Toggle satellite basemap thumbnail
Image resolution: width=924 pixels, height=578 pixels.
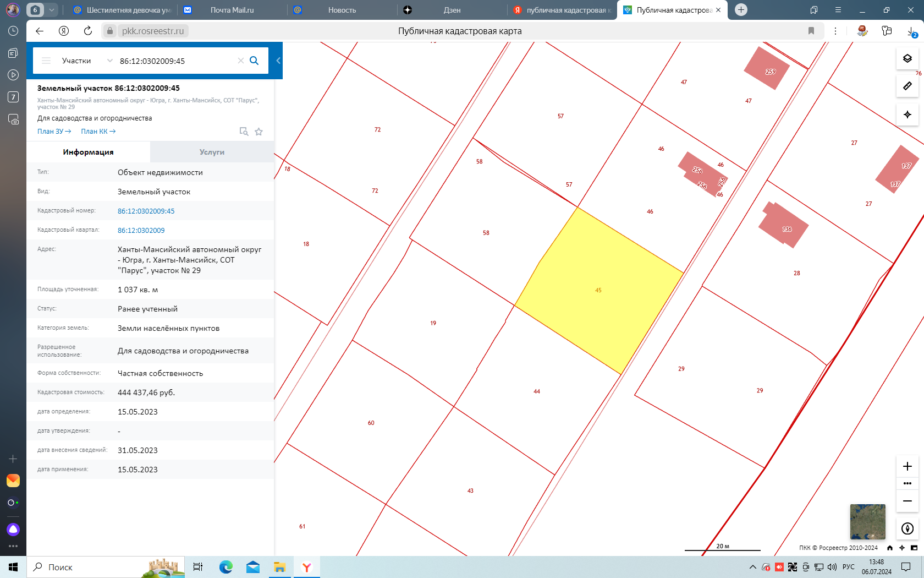click(867, 522)
